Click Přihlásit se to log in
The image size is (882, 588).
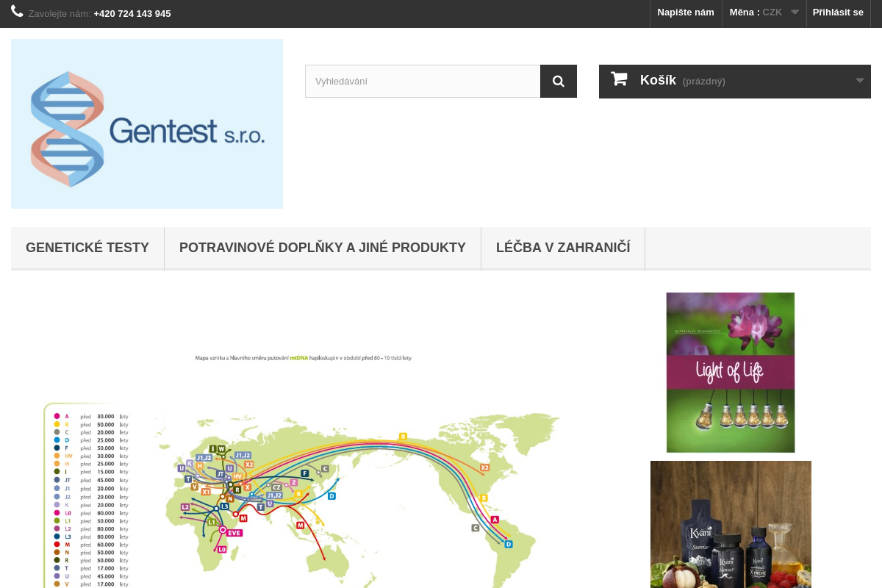tap(838, 12)
